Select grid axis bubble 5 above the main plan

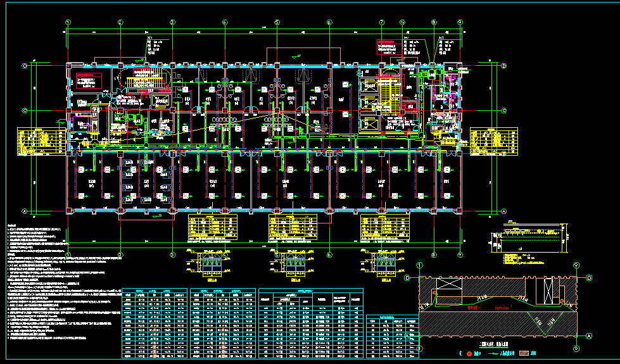coord(277,22)
